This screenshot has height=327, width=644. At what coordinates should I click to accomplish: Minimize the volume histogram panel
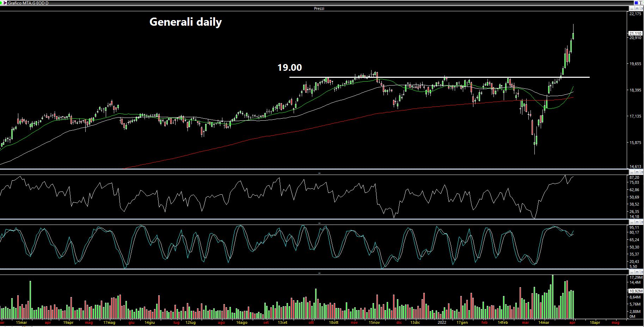pyautogui.click(x=632, y=272)
